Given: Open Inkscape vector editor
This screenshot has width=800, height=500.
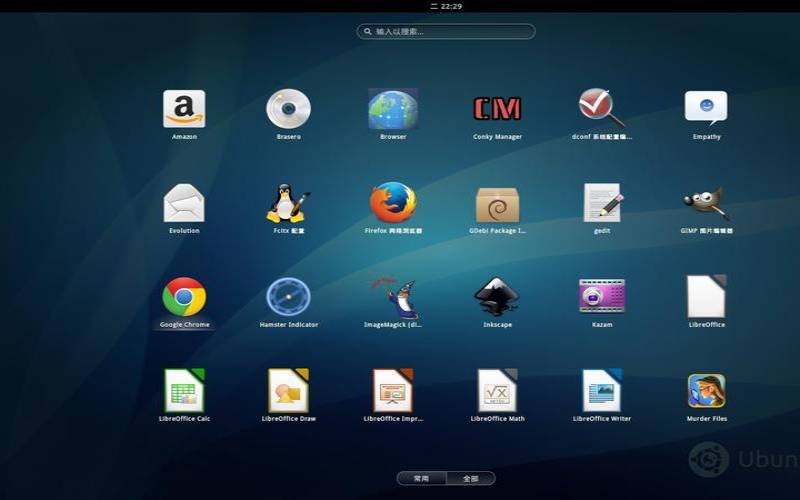Looking at the screenshot, I should tap(497, 296).
